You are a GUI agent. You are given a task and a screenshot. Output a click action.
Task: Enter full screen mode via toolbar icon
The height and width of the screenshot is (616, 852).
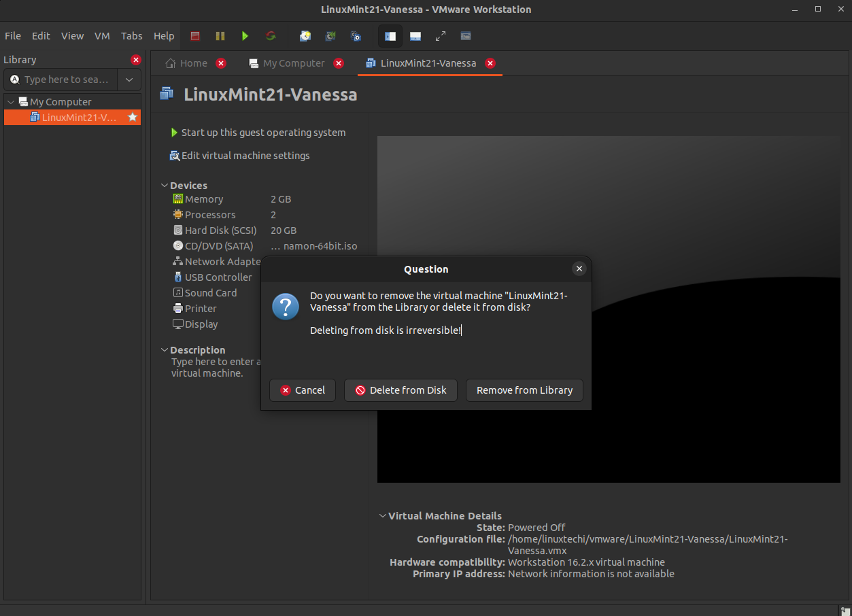click(441, 36)
